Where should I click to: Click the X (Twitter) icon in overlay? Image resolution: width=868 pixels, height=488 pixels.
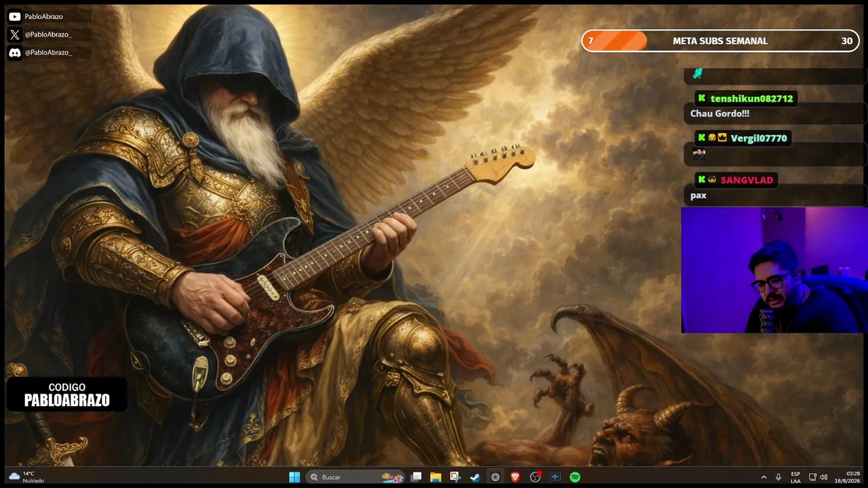click(15, 35)
